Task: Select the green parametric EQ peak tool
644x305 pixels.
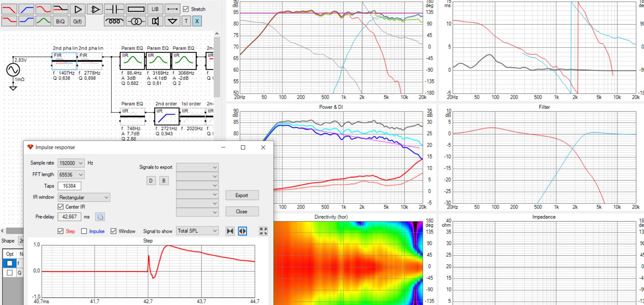Action: (43, 21)
